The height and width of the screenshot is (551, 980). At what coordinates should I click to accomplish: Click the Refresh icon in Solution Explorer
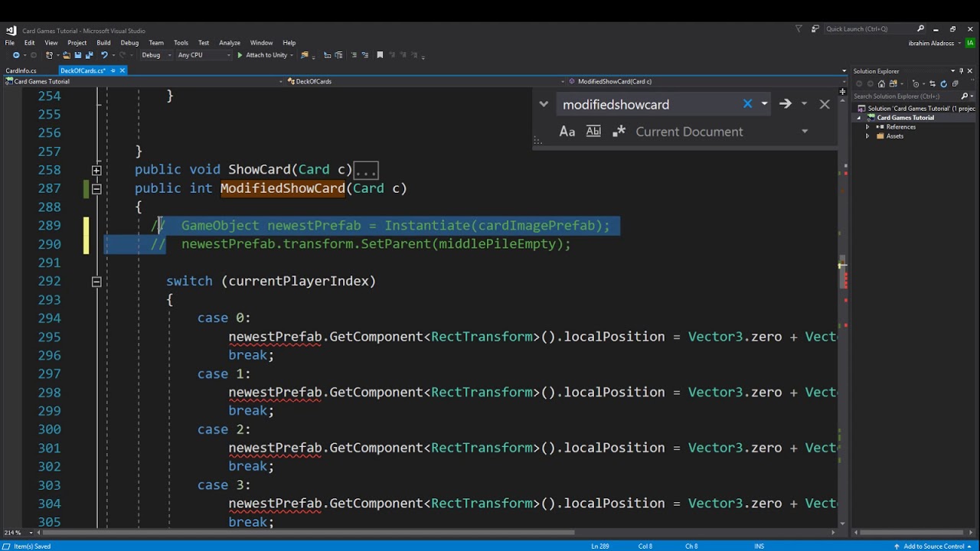943,83
